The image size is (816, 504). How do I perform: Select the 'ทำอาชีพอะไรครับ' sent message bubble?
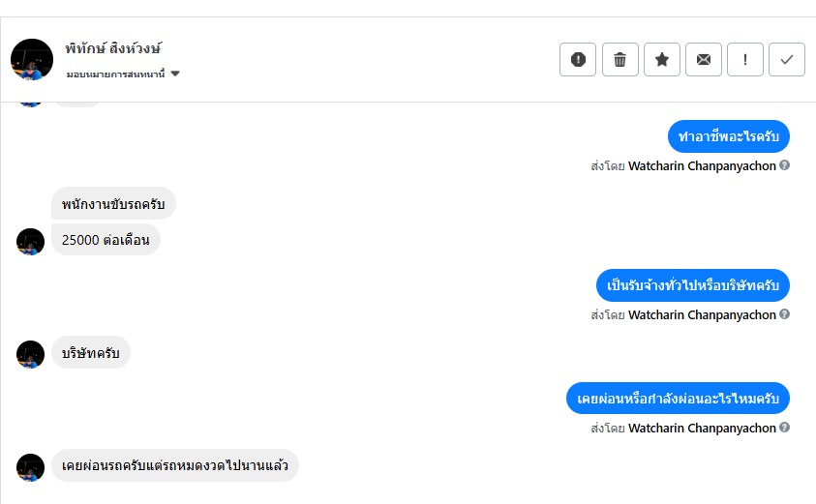(x=729, y=136)
